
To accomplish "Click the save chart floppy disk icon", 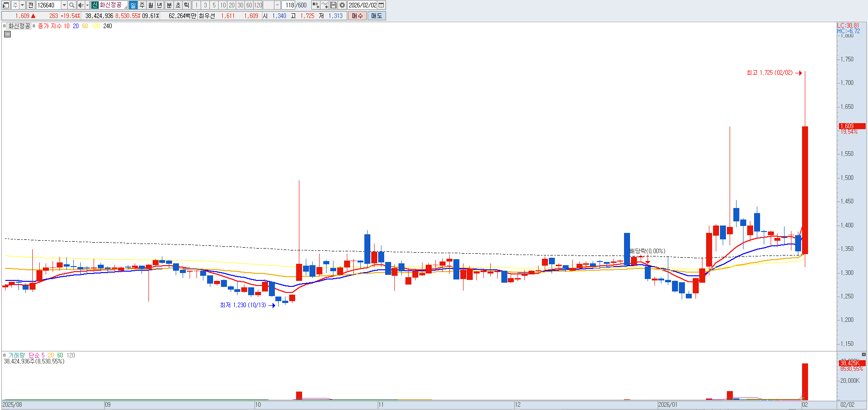I will point(333,5).
